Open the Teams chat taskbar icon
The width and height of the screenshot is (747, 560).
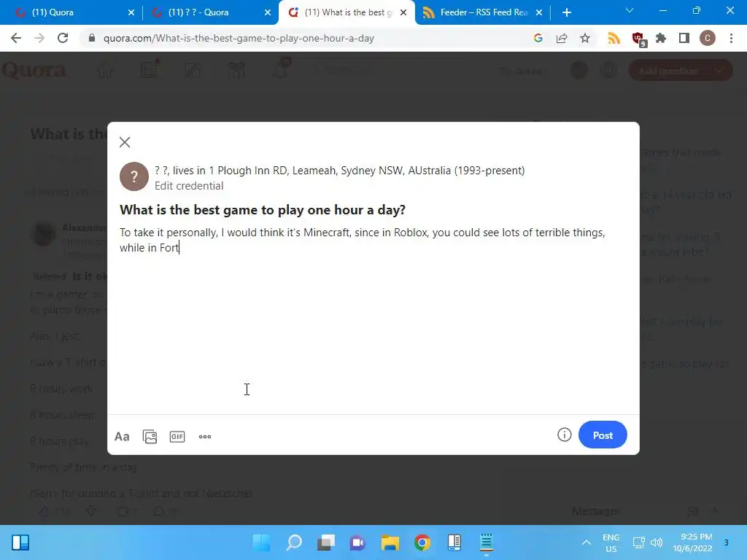pos(357,542)
